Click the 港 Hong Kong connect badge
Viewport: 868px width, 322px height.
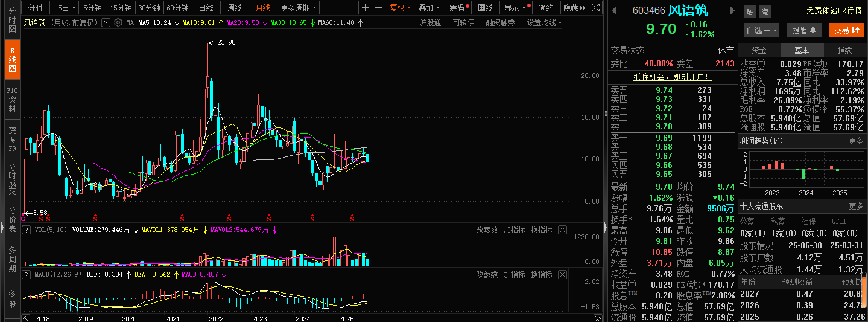click(764, 11)
